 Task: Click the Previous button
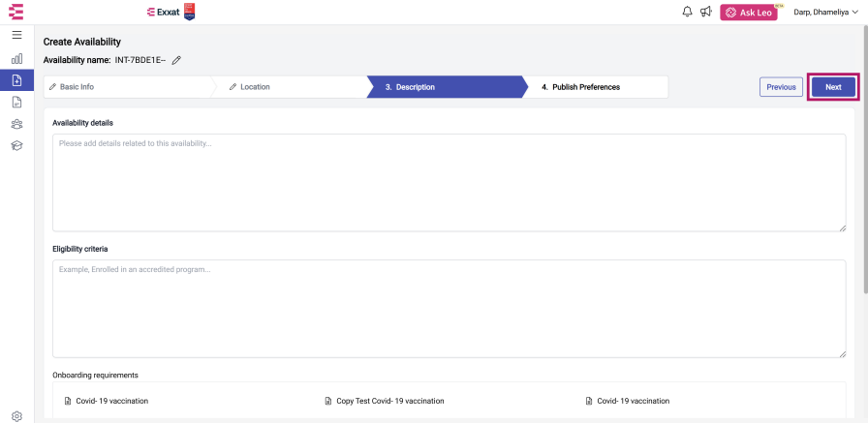(781, 87)
